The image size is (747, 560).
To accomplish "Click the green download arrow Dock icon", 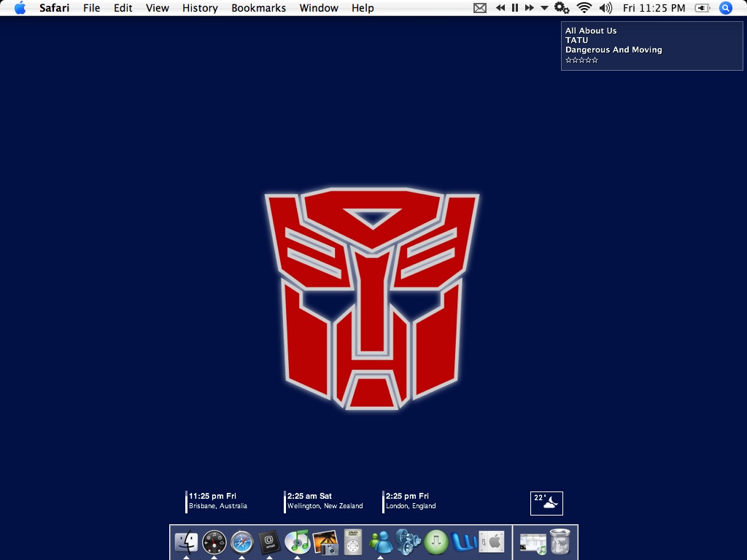I will point(436,542).
